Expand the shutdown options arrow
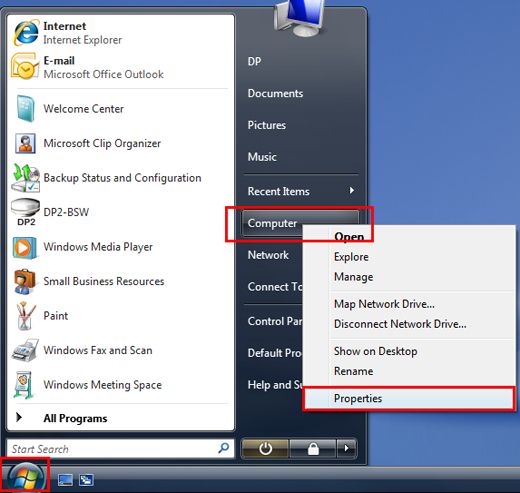 click(x=347, y=449)
